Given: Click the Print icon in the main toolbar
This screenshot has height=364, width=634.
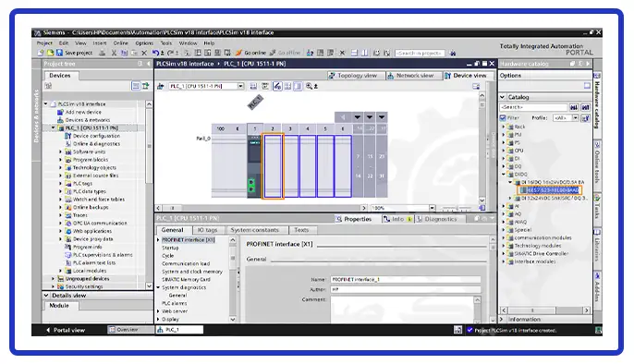Looking at the screenshot, I should (x=103, y=53).
